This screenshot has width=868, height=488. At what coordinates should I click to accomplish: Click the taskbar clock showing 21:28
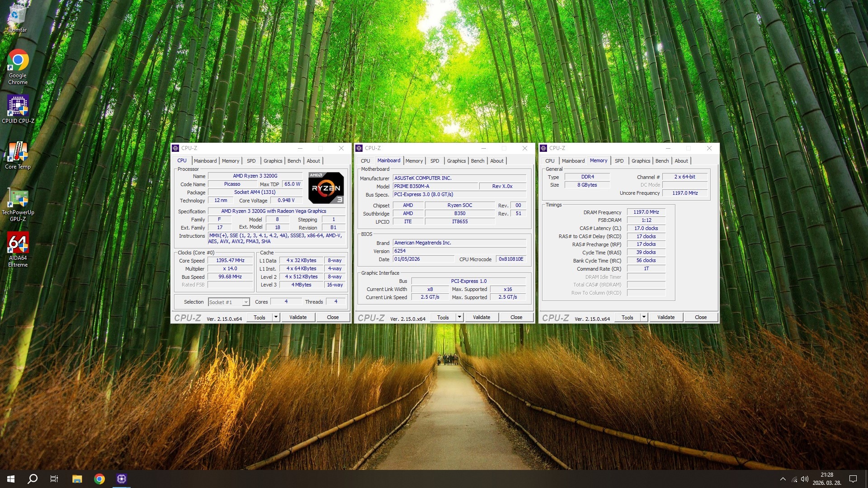827,479
